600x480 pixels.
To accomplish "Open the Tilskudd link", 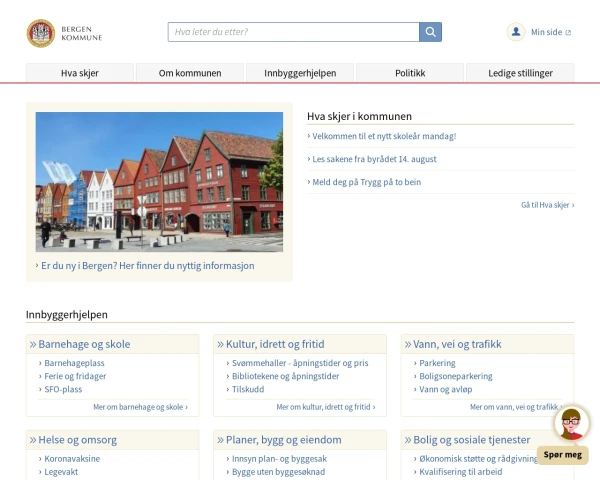I will tap(248, 389).
